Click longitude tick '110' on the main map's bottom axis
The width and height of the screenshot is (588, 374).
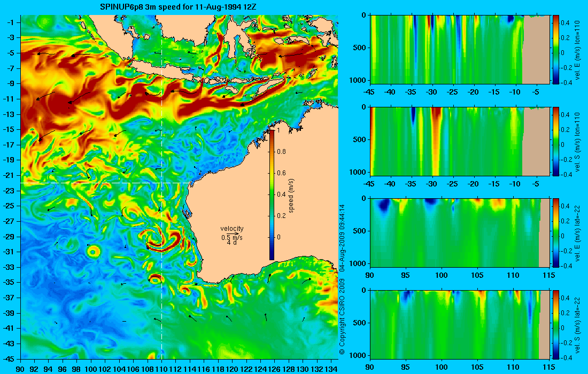pos(161,369)
